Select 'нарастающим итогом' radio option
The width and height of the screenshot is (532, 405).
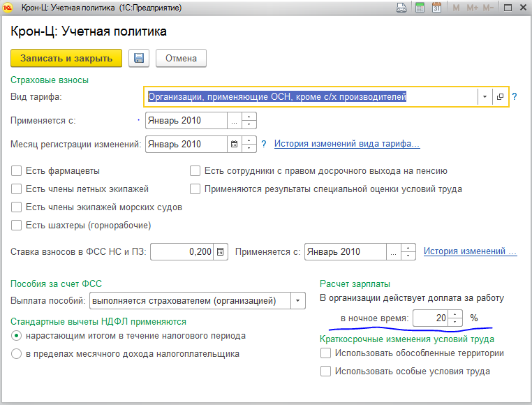tap(16, 336)
